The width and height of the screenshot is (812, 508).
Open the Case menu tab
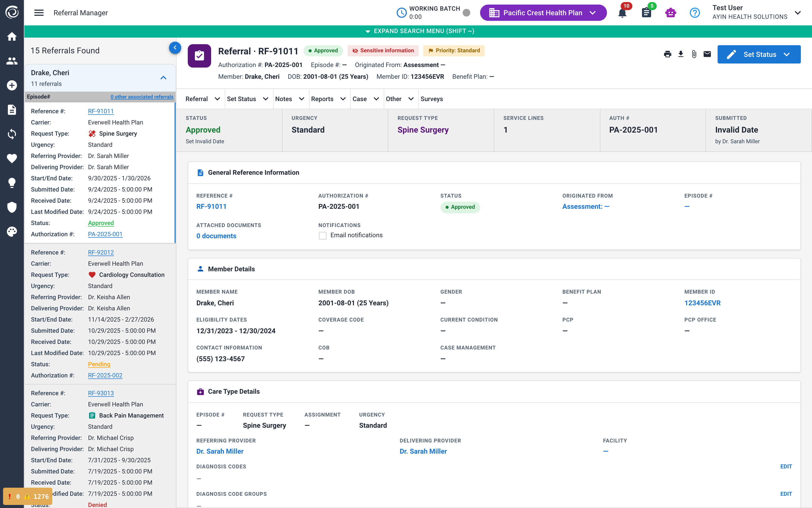point(366,99)
